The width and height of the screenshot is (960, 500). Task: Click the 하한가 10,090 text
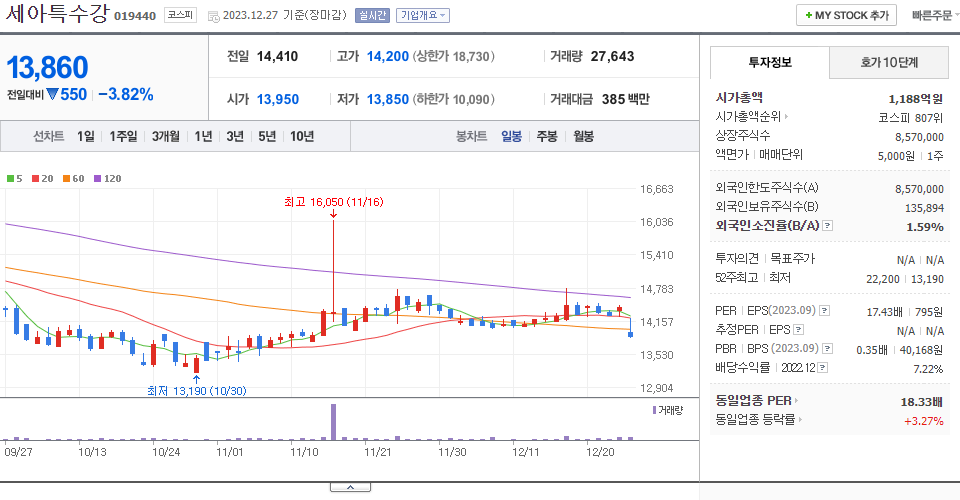[454, 99]
